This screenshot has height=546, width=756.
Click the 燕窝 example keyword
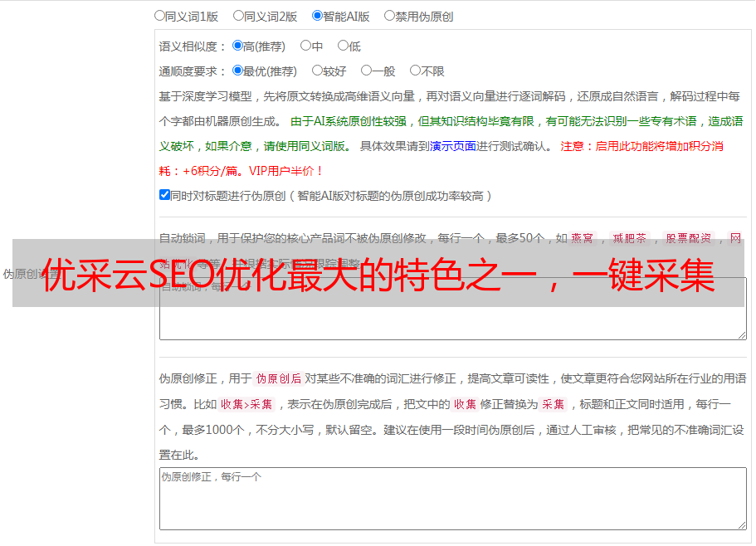582,238
